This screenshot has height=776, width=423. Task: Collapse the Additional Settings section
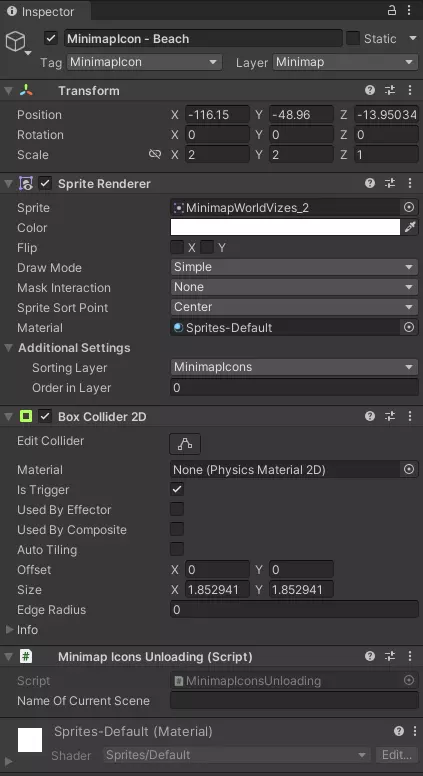tap(8, 347)
